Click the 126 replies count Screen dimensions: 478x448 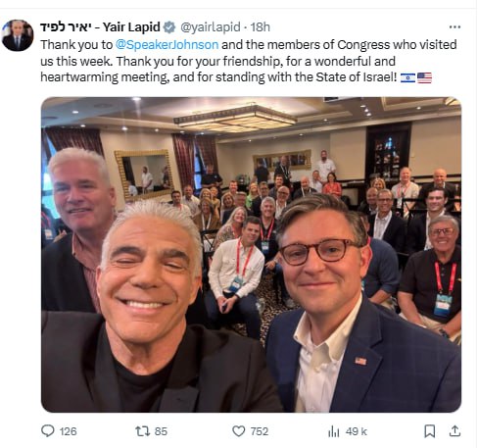[68, 431]
